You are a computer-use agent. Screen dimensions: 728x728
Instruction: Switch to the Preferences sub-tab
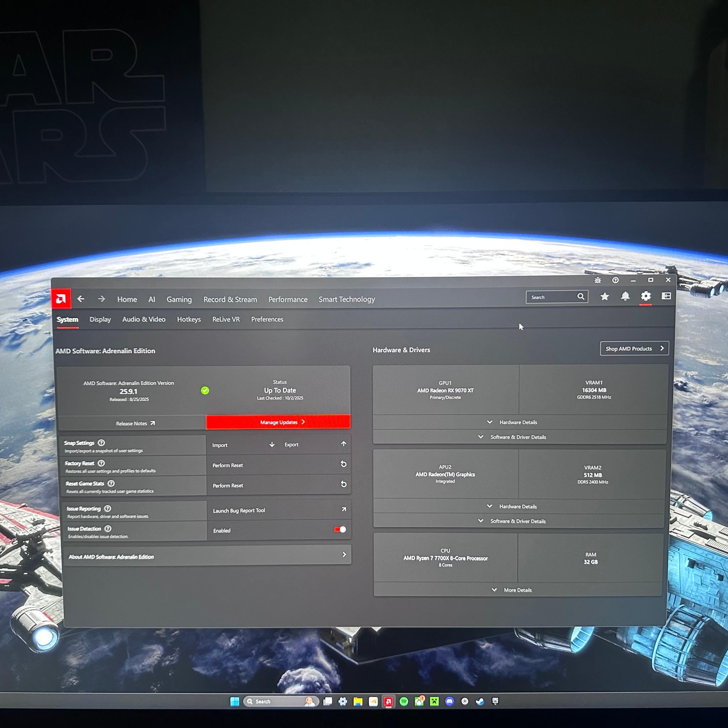(267, 319)
